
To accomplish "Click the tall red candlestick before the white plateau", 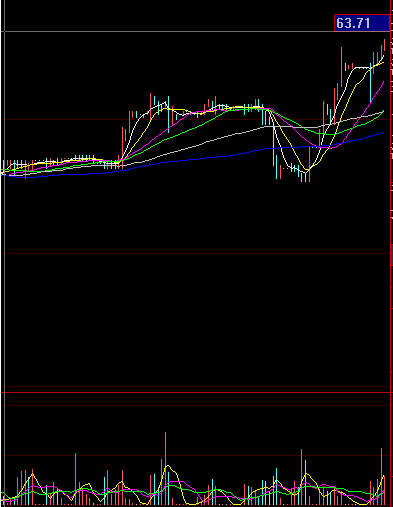I will 341,68.
